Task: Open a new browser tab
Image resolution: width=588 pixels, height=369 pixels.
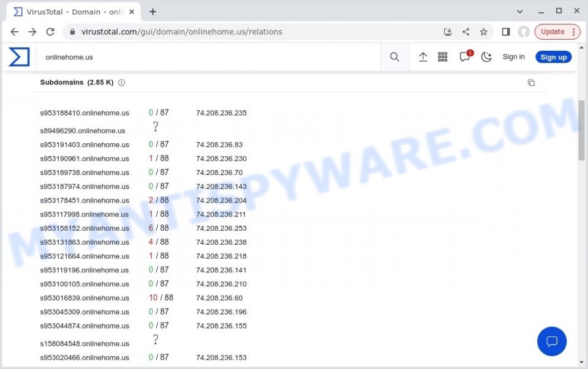Action: point(153,12)
